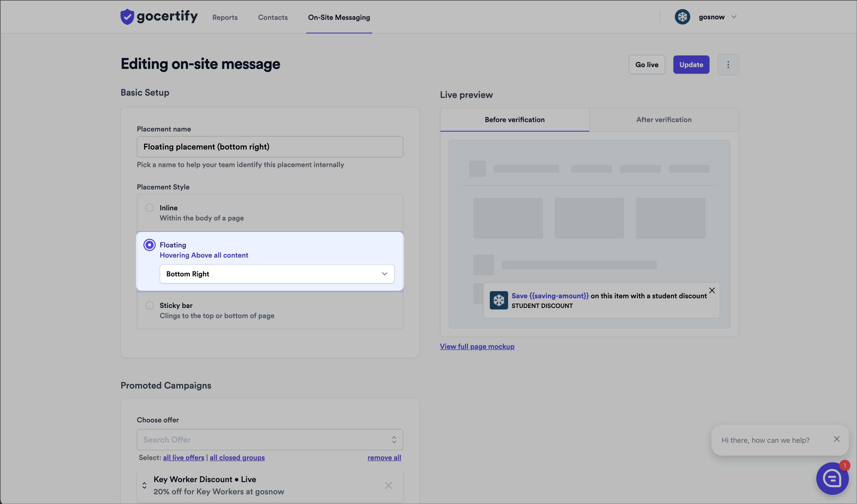Open the three-dot more options menu
857x504 pixels.
click(728, 65)
